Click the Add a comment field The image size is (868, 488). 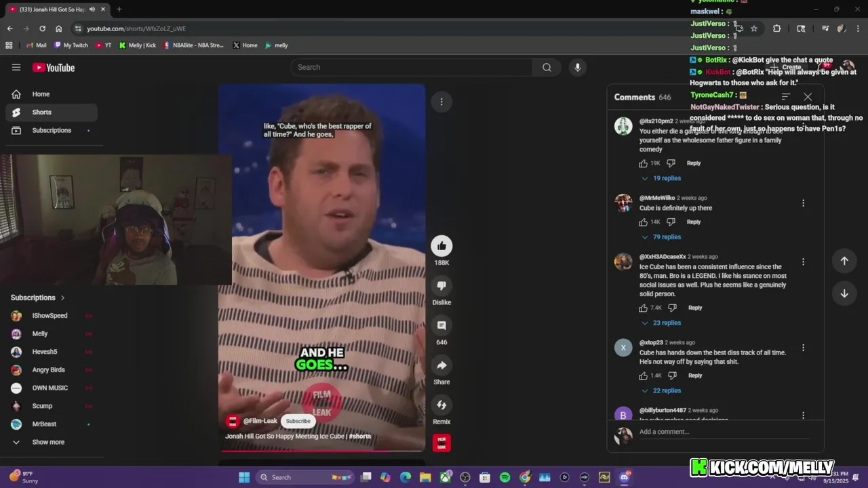point(724,432)
